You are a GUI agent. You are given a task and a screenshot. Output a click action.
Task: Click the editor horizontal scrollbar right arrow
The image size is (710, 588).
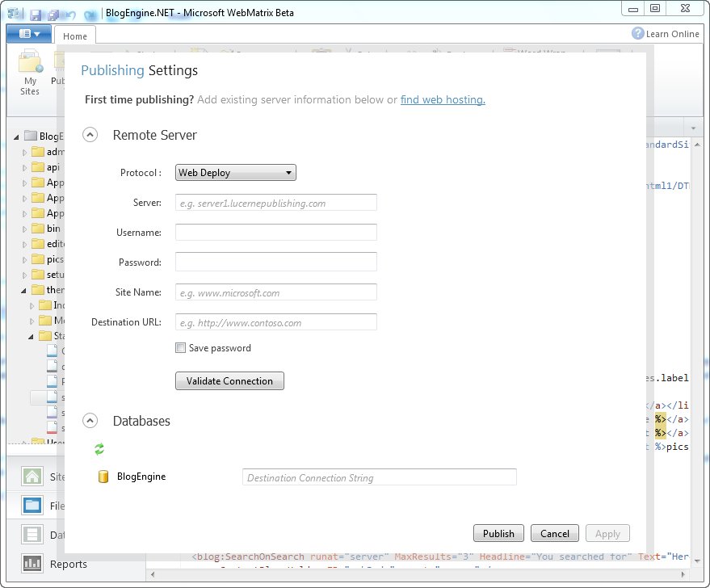[x=683, y=574]
